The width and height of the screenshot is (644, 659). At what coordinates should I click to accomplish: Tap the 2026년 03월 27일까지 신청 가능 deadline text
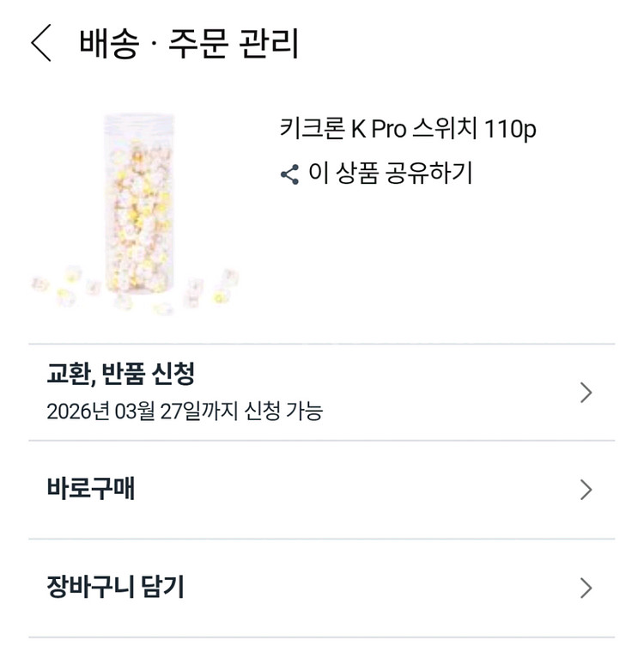pos(185,411)
